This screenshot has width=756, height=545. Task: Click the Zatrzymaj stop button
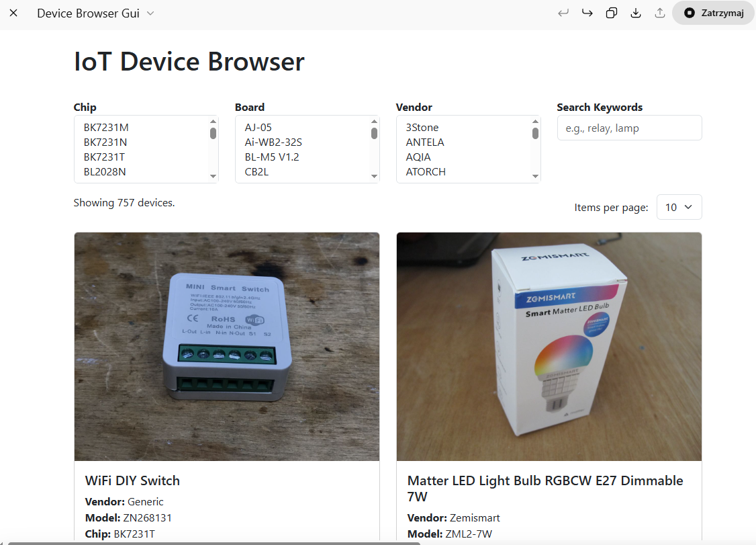pyautogui.click(x=714, y=13)
